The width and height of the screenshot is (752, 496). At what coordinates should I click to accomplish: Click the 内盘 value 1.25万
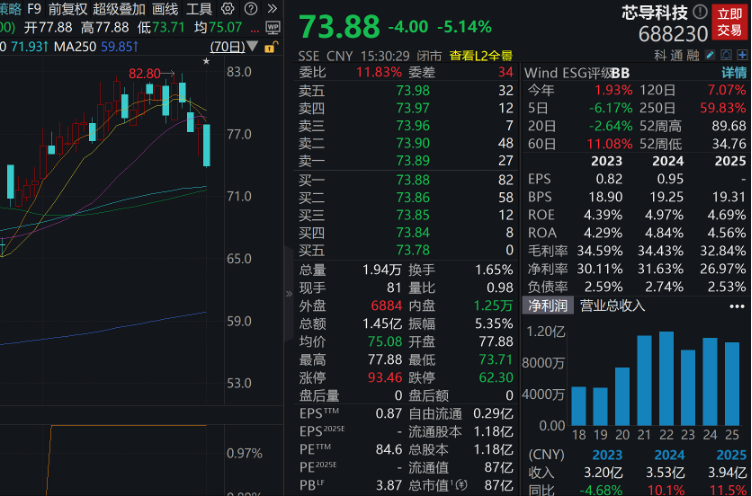[x=493, y=306]
